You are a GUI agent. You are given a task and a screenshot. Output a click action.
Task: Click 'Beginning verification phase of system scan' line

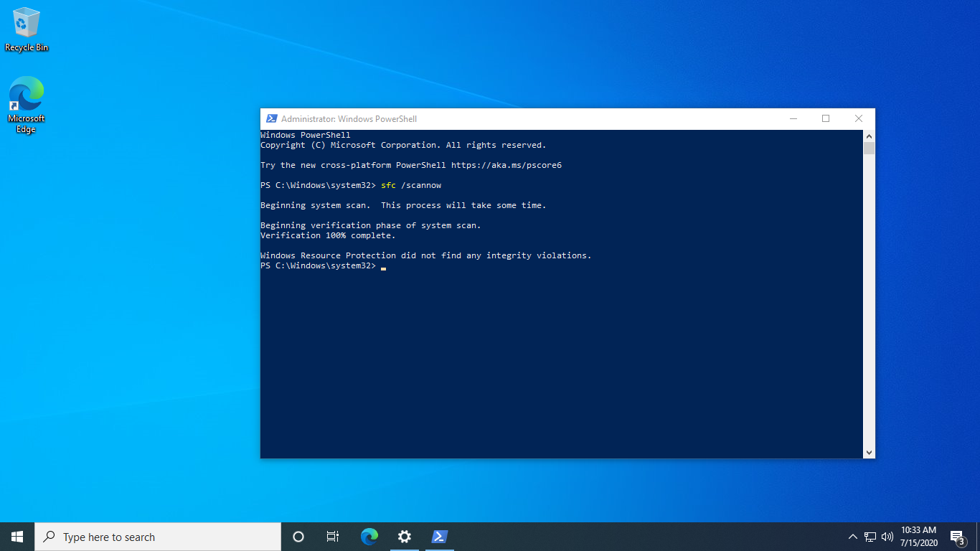click(371, 225)
